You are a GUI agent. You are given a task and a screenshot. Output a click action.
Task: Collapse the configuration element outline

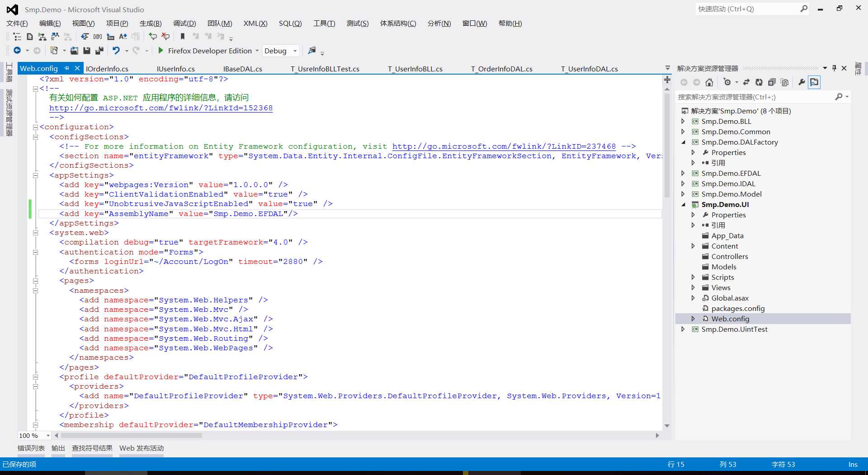[35, 127]
